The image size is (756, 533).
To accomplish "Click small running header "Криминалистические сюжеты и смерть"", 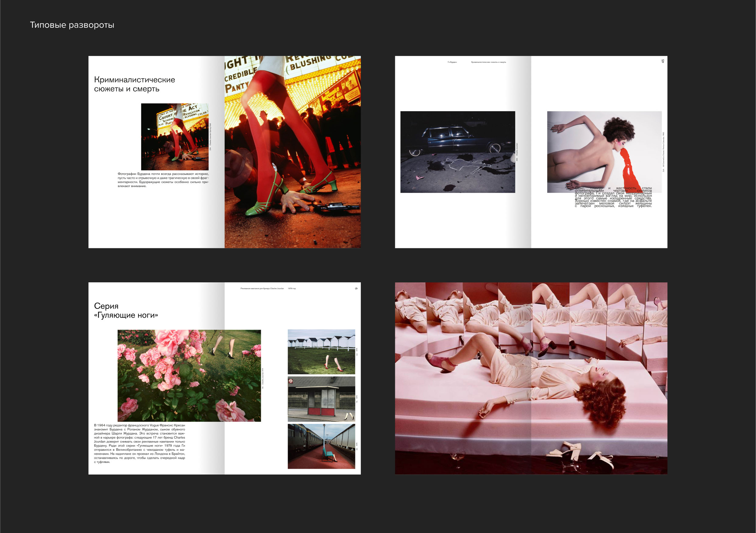I will click(488, 62).
